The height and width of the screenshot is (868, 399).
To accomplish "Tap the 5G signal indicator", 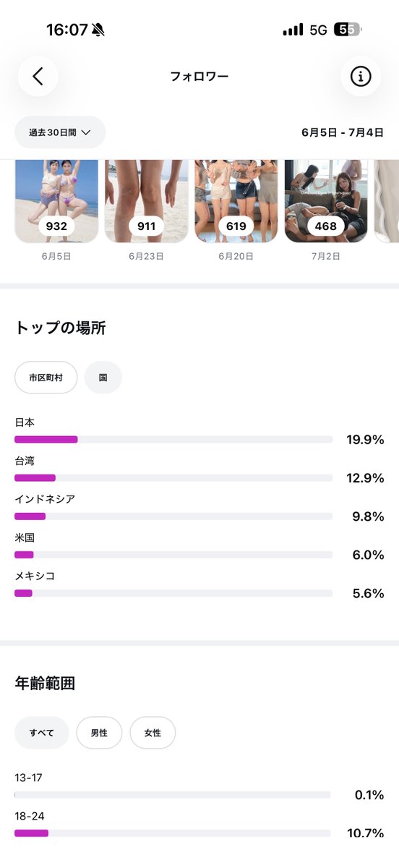I will [318, 30].
